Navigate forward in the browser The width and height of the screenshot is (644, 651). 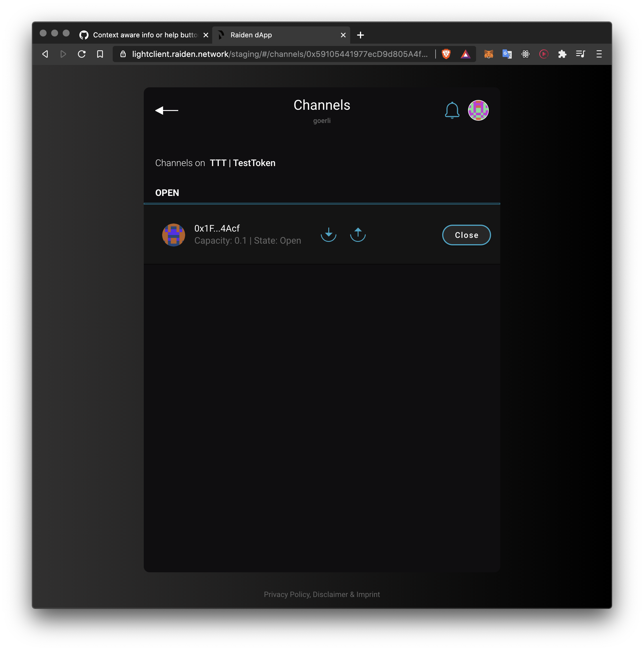click(63, 54)
